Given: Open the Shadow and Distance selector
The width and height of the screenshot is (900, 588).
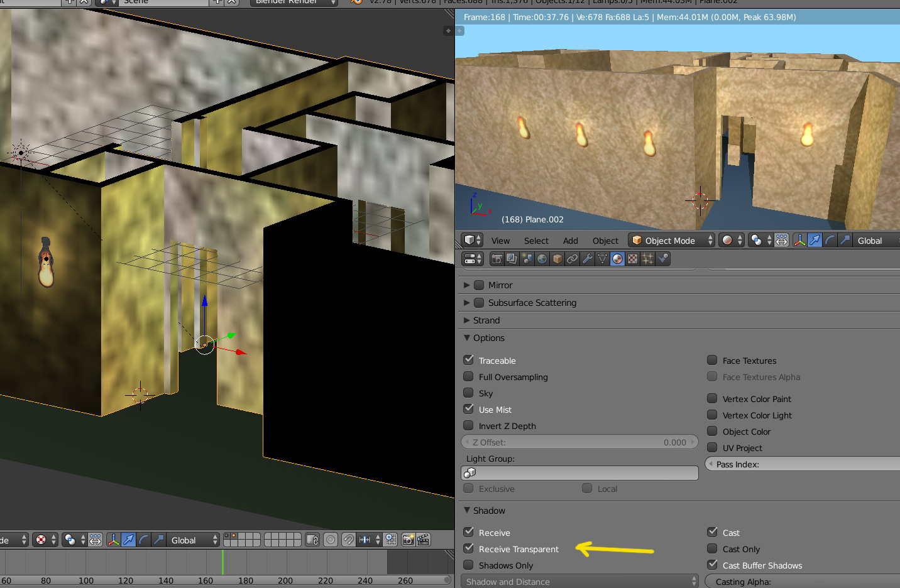Looking at the screenshot, I should tap(579, 582).
